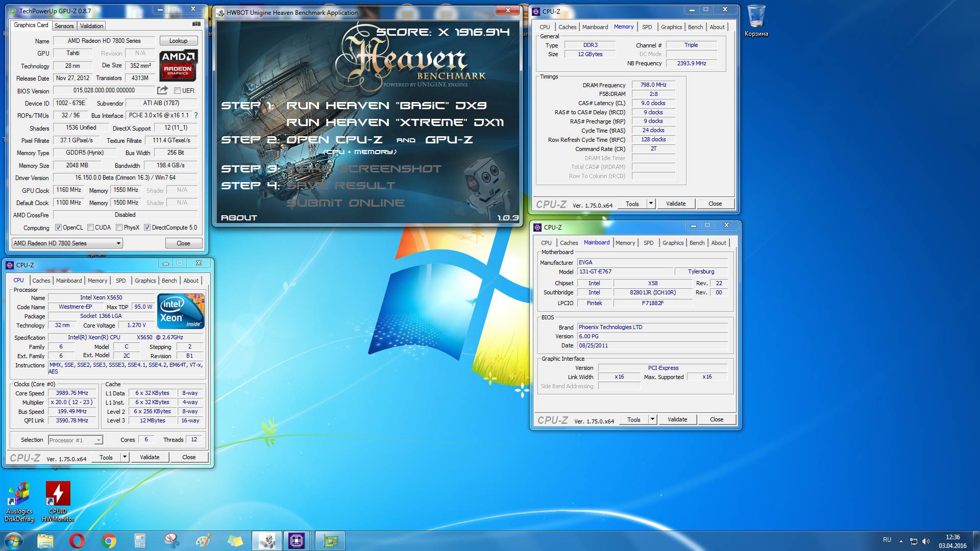The image size is (980, 551).
Task: Click the DRAM Frequency 798.0 MHz value
Action: click(653, 85)
